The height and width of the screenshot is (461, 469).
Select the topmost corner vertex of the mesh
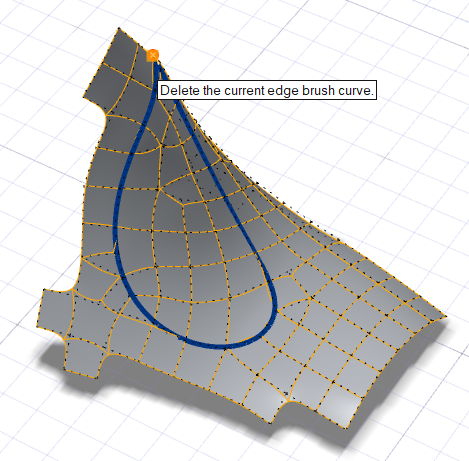119,28
